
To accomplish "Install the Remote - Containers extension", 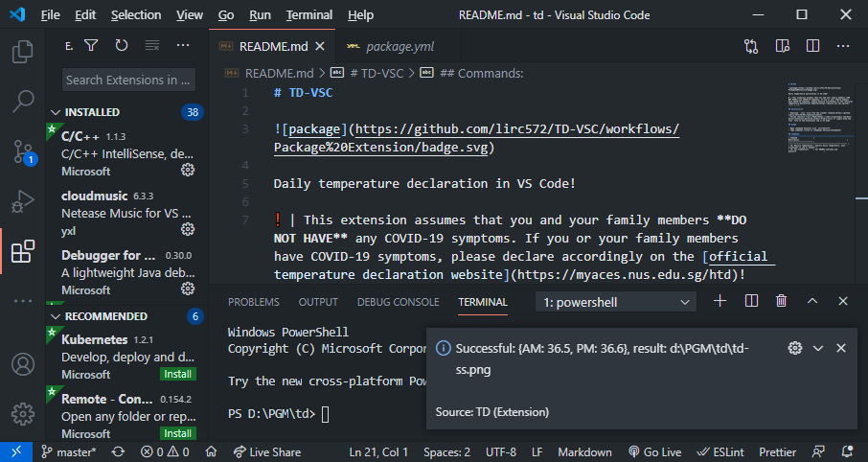I will [177, 434].
